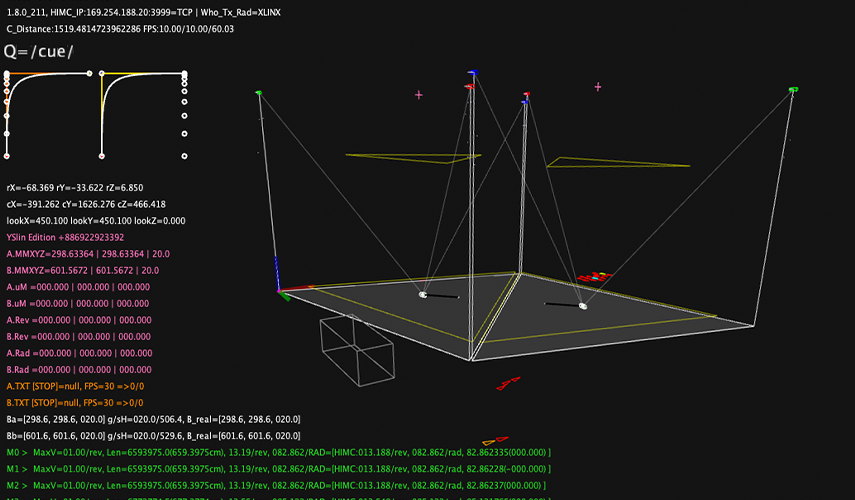Click the end control point of the orange curve
Image resolution: width=855 pixels, height=500 pixels.
89,73
